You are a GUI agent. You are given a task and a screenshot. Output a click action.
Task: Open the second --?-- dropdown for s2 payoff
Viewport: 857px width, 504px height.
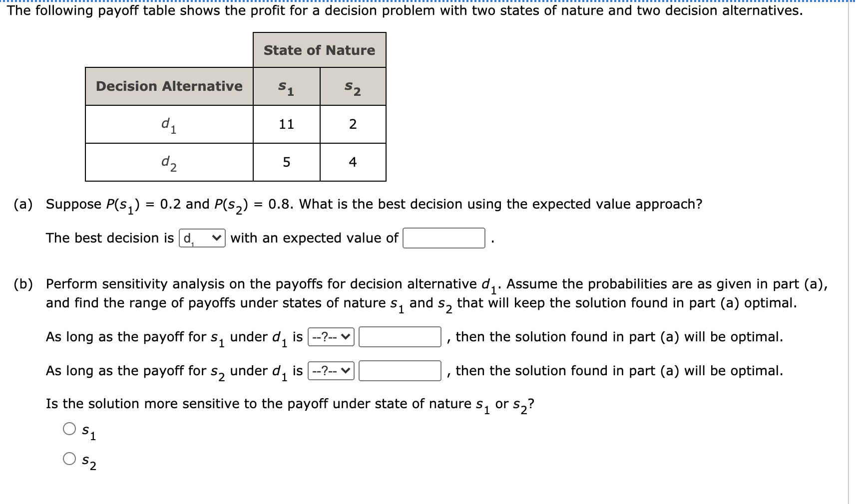point(331,371)
